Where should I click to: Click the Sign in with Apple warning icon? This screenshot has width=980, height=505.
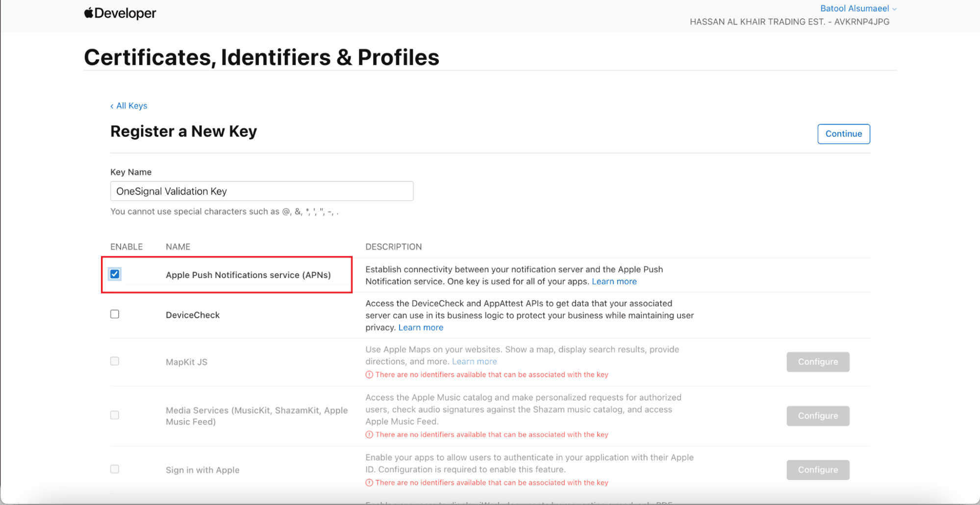[369, 482]
